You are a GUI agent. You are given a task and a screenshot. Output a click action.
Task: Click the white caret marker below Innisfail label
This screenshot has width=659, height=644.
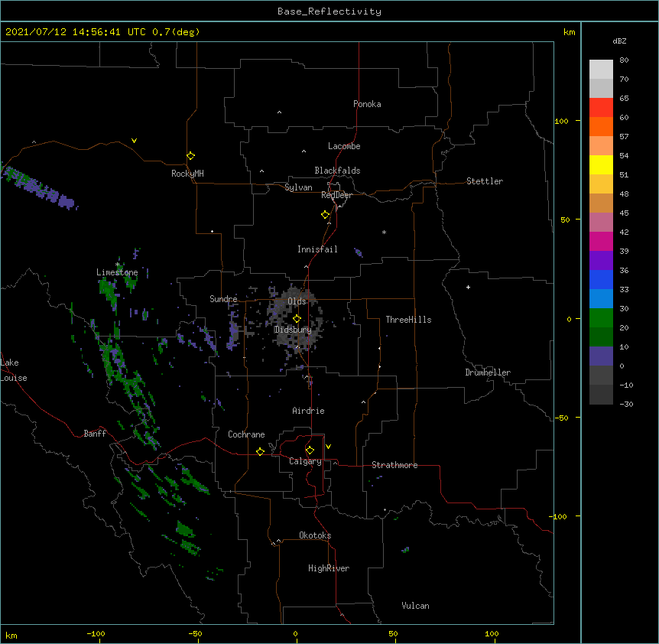tap(306, 266)
